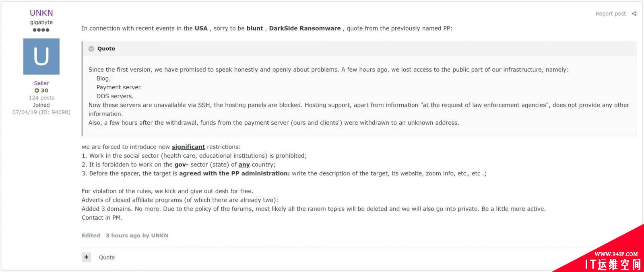Toggle the plus multiquote button
This screenshot has width=644, height=272.
pyautogui.click(x=86, y=257)
